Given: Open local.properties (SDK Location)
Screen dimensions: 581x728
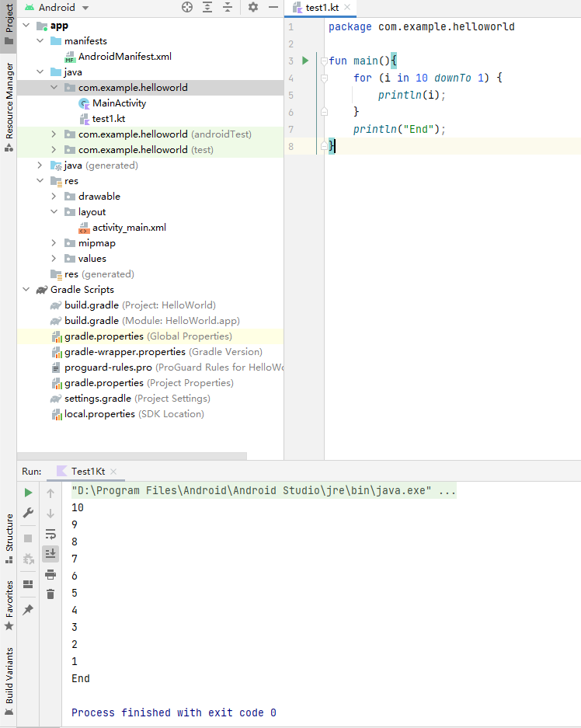Looking at the screenshot, I should [127, 414].
